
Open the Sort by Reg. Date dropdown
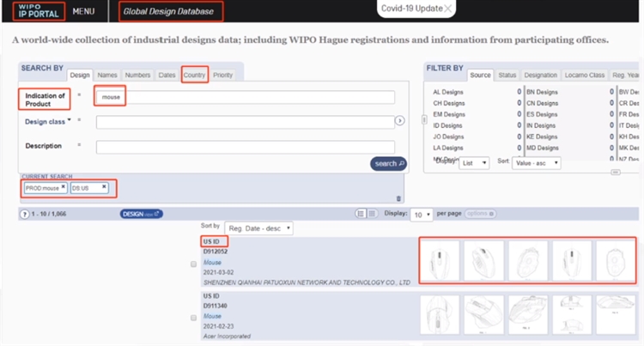(x=258, y=228)
